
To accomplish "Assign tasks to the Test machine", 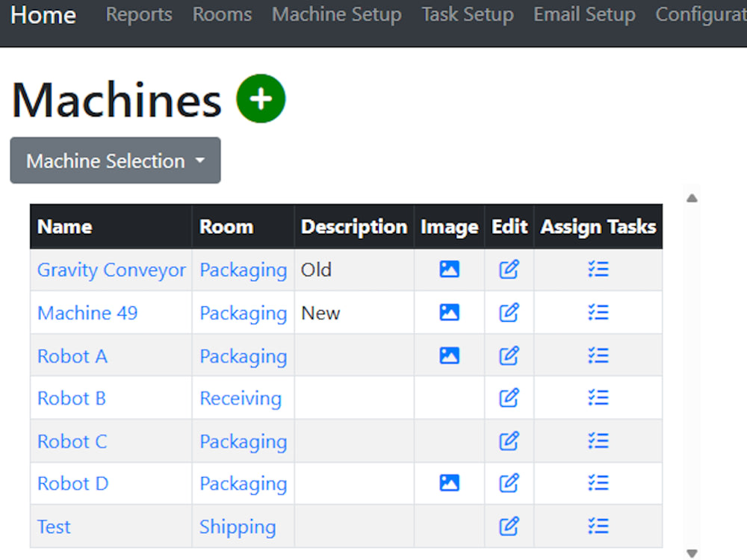I will pyautogui.click(x=598, y=526).
